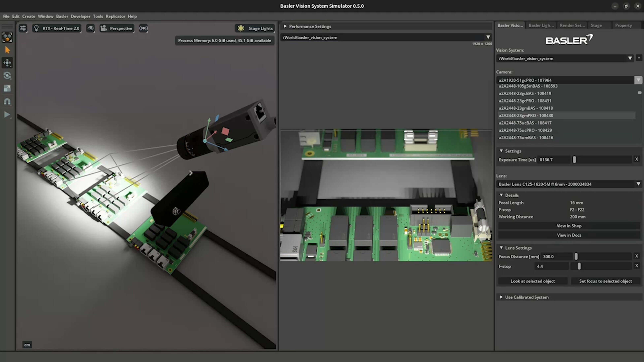
Task: Click the cm units indicator
Action: tap(27, 345)
